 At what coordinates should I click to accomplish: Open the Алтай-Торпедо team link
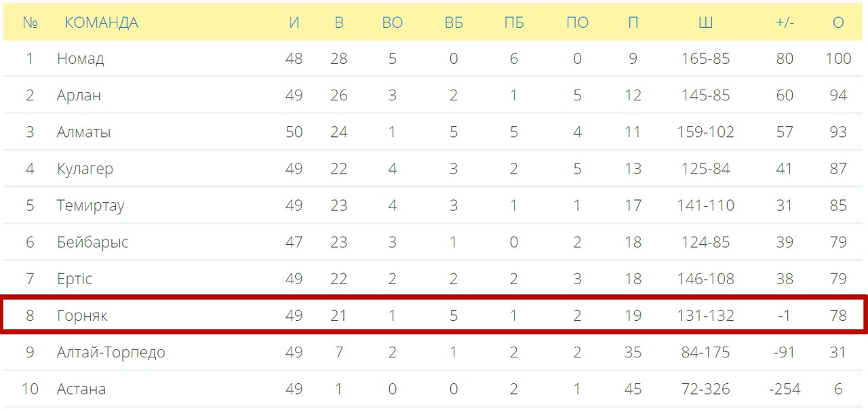coord(111,352)
